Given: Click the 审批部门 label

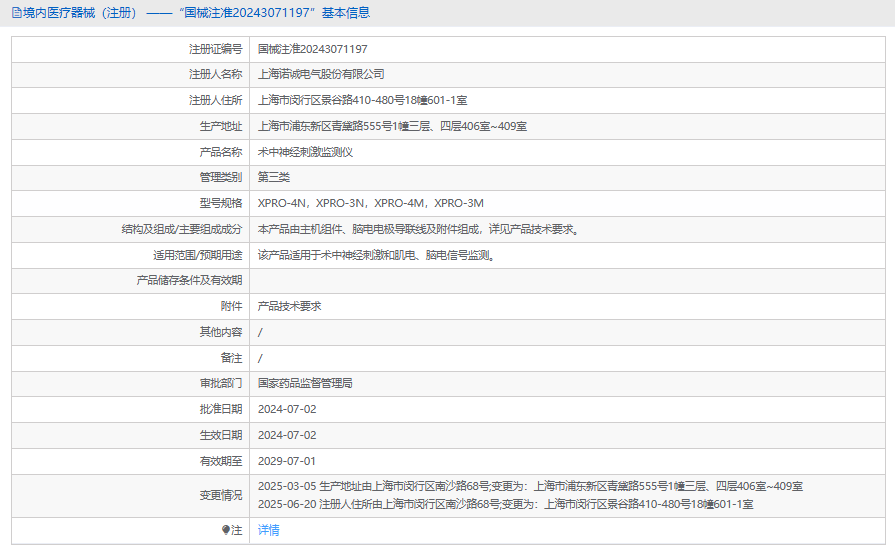Looking at the screenshot, I should click(x=221, y=383).
